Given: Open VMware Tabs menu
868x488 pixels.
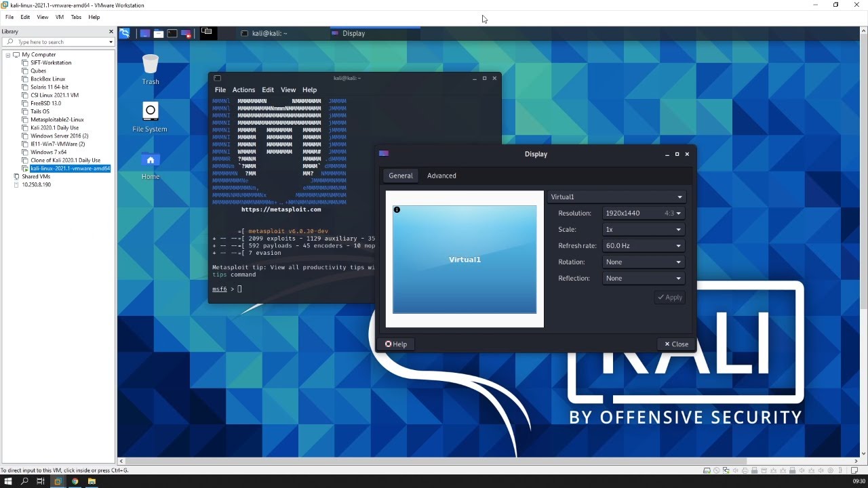Looking at the screenshot, I should point(77,17).
